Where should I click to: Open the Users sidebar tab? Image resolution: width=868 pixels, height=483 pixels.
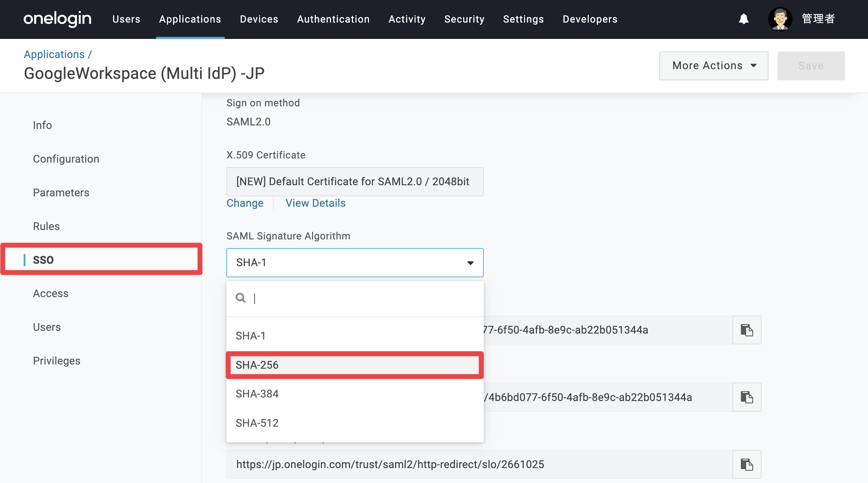[x=47, y=327]
